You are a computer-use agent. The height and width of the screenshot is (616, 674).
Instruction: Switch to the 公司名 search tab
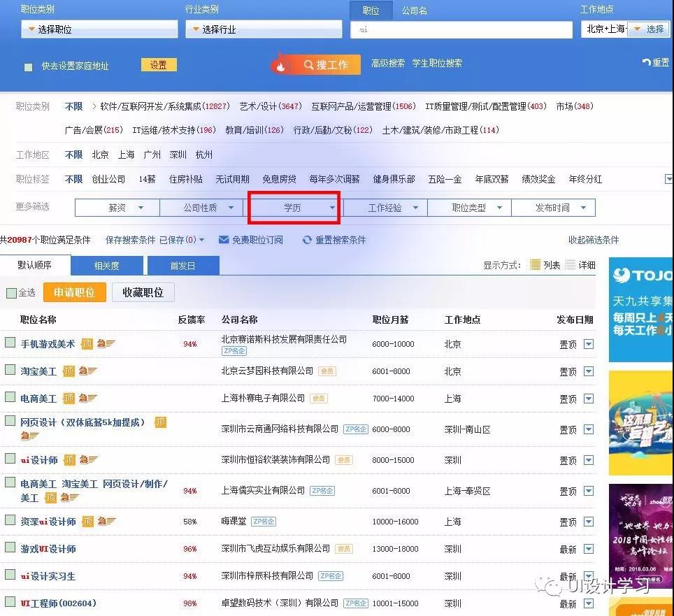click(x=414, y=10)
